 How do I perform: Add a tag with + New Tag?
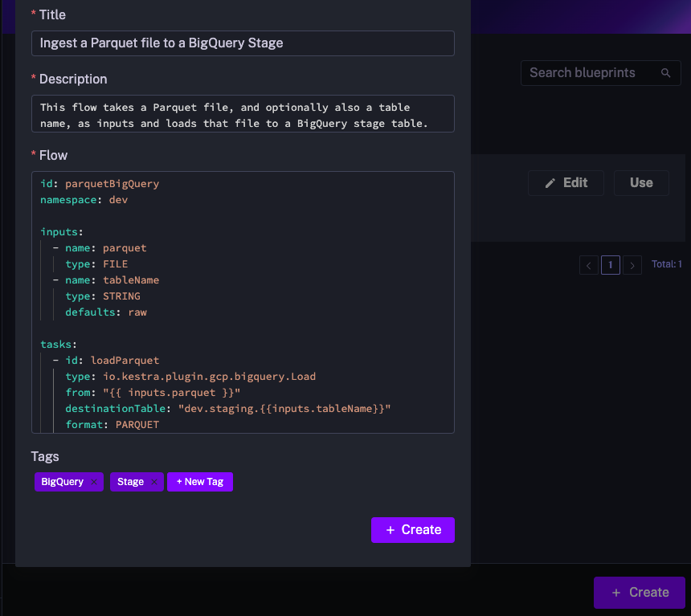(x=200, y=482)
